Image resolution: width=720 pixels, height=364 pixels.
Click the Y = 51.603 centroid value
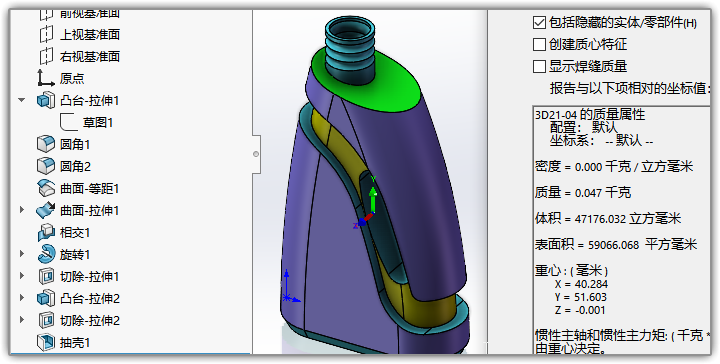[581, 297]
